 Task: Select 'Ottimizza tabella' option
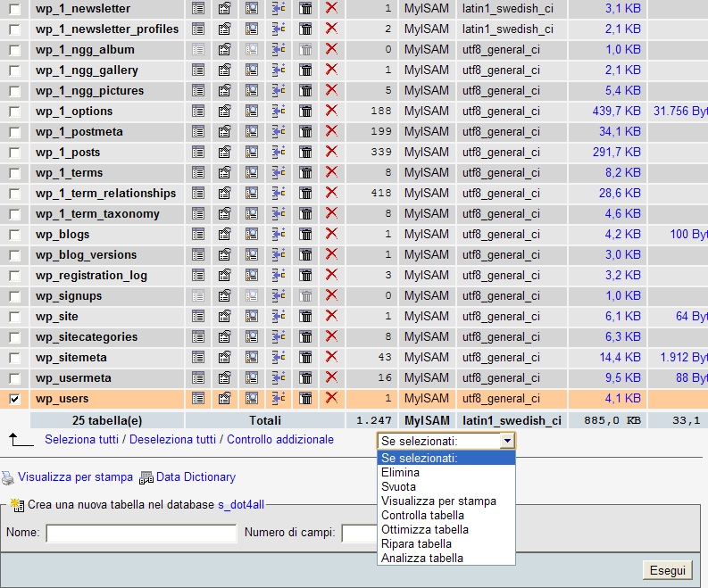pyautogui.click(x=446, y=529)
